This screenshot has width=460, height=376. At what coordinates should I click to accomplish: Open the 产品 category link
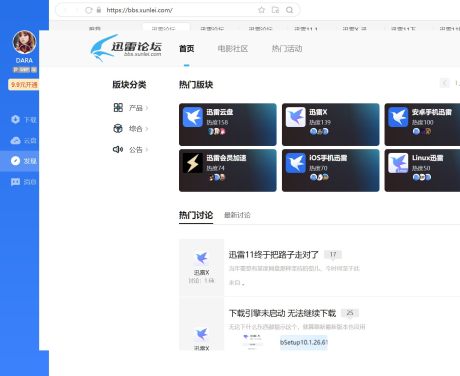(136, 108)
